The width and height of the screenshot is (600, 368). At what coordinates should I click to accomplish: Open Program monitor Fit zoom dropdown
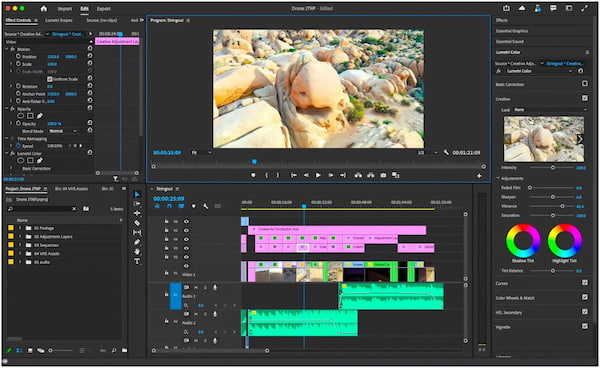coord(201,153)
